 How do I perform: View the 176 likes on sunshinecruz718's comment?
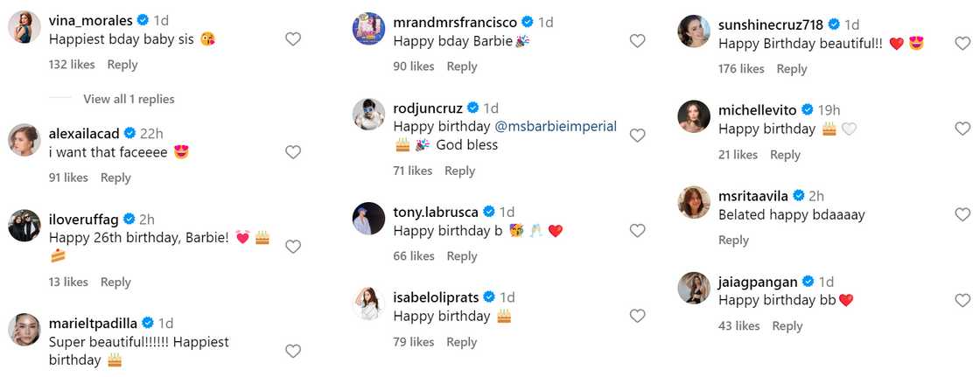[x=741, y=69]
